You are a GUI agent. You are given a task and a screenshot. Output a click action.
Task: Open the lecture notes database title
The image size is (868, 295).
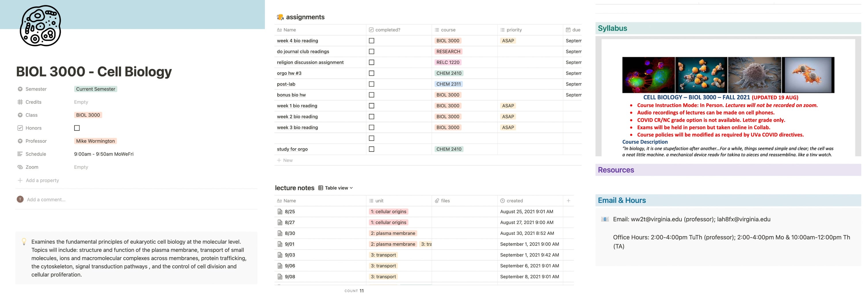tap(295, 188)
